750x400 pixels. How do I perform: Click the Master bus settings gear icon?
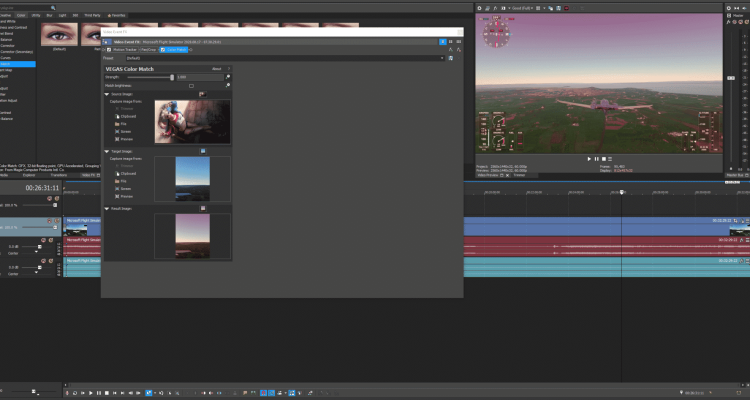728,8
